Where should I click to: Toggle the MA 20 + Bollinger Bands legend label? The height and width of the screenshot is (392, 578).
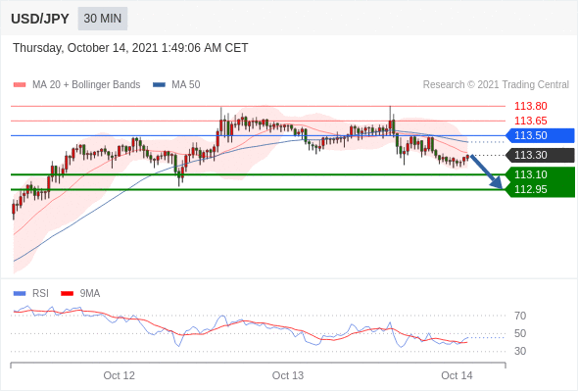(x=86, y=85)
